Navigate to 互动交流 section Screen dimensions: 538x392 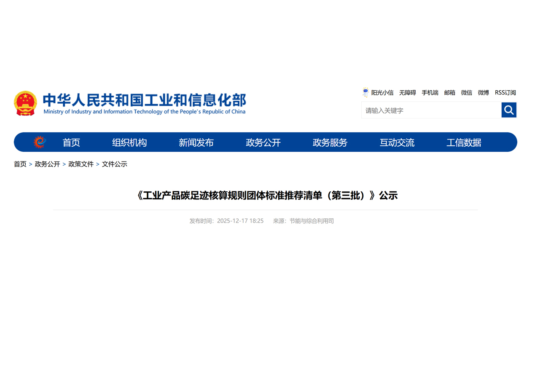point(397,142)
